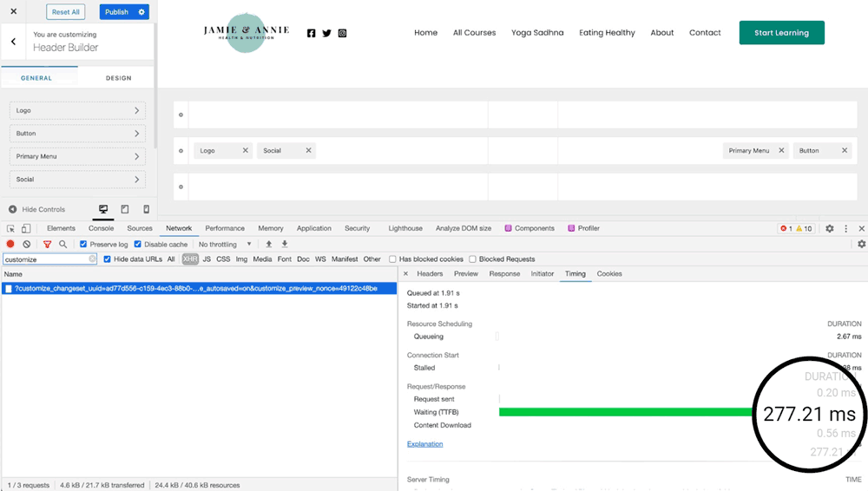Expand the Primary Menu settings item

coord(77,156)
